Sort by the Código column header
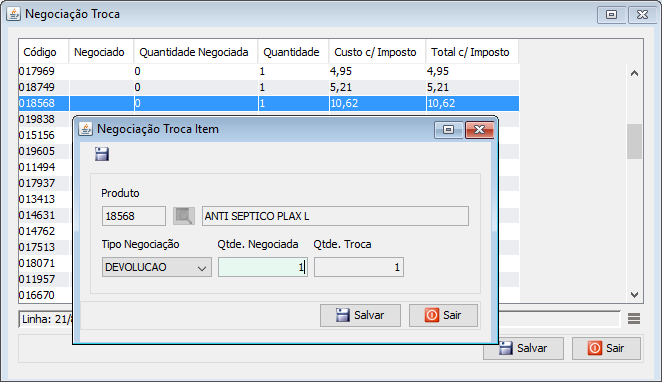The height and width of the screenshot is (382, 662). (43, 52)
